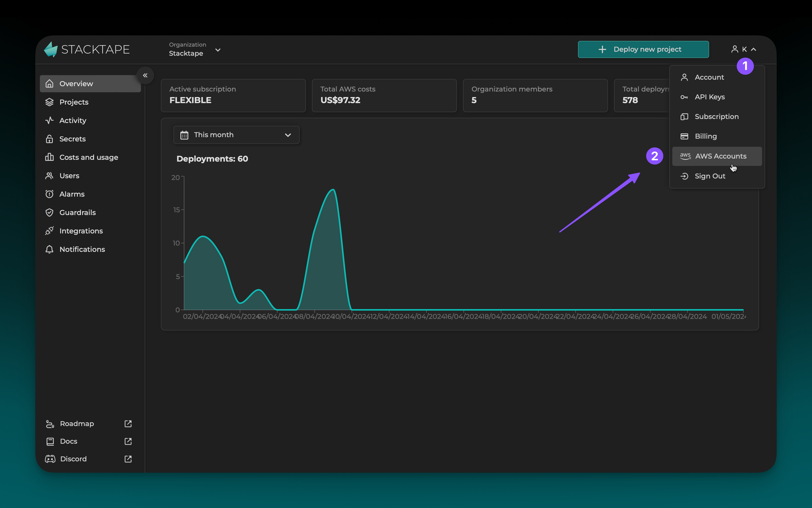Screen dimensions: 812x508
Task: Select Subscription in the user menu
Action: coord(717,116)
